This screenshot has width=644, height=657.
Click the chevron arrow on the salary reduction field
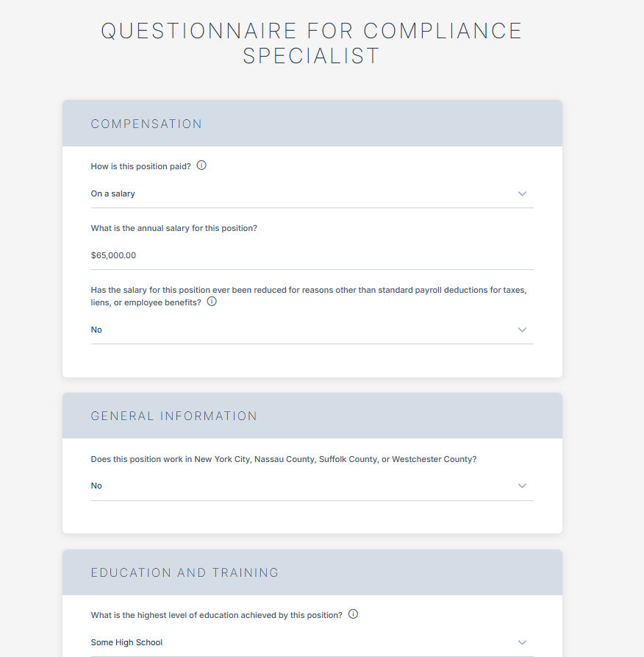point(522,330)
